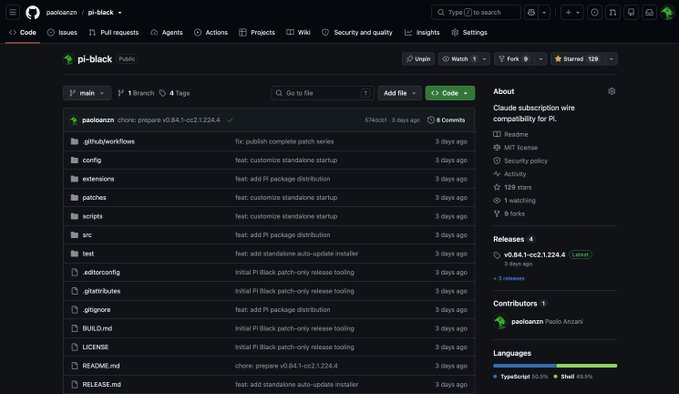View the 4 Tags link
679x394 pixels.
point(174,93)
